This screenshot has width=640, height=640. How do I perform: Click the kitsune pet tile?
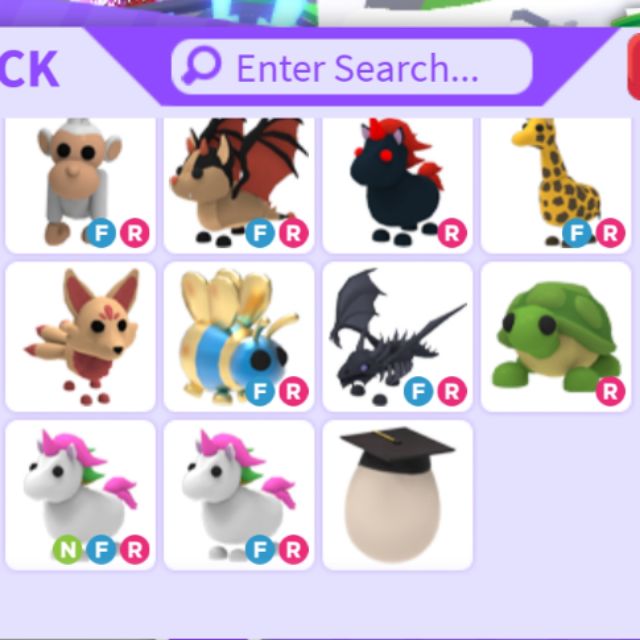coord(80,337)
